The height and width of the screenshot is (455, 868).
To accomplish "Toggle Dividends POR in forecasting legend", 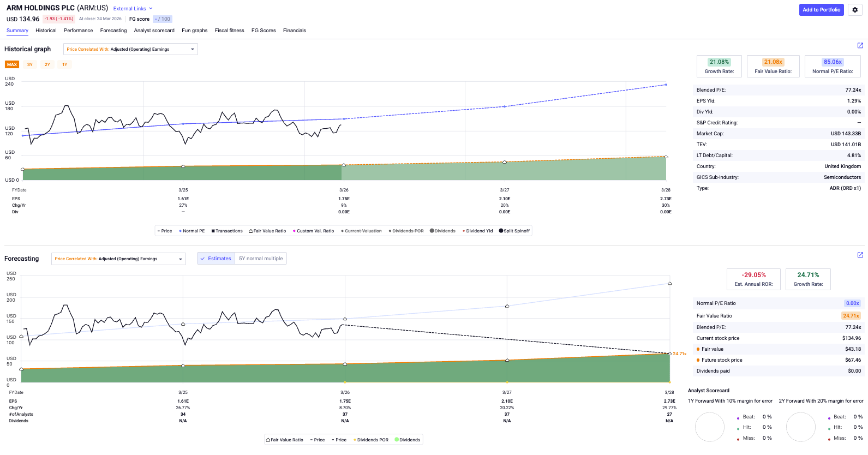I will pos(371,440).
